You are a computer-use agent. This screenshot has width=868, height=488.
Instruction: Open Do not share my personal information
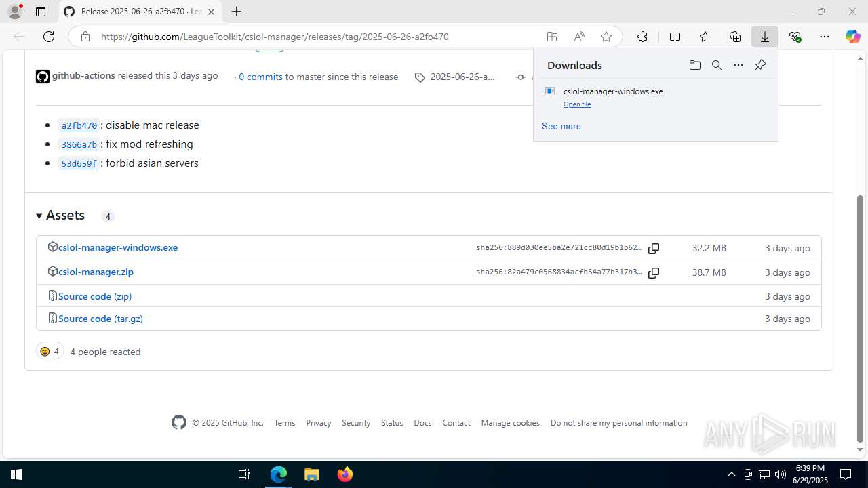click(x=619, y=423)
